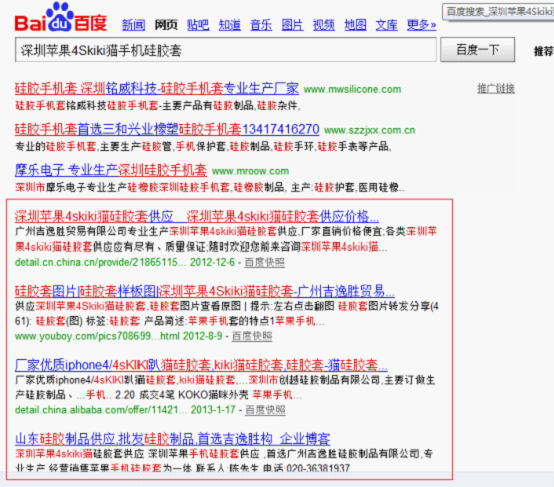Open the 贴吧 tab
Image resolution: width=554 pixels, height=487 pixels.
coord(198,25)
